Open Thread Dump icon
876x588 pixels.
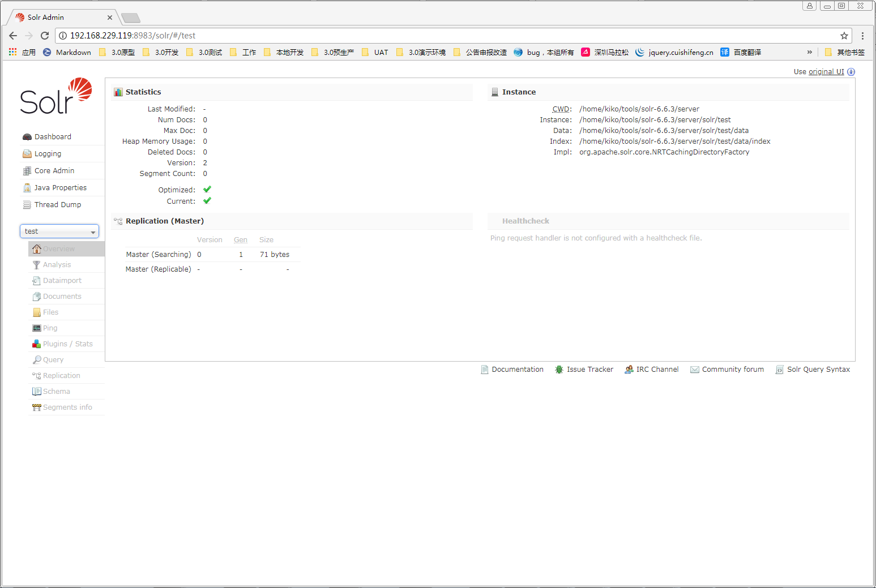(x=27, y=205)
